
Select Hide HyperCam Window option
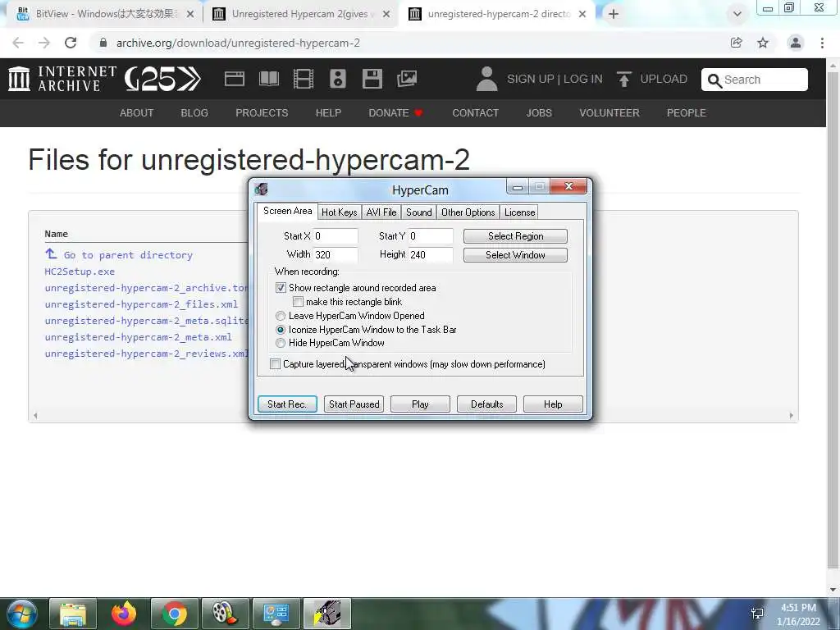click(x=281, y=343)
